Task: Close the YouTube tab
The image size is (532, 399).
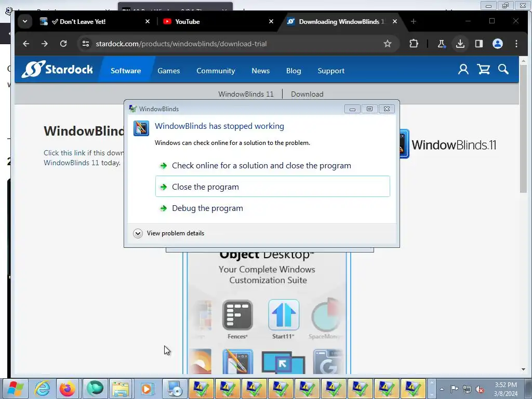Action: pyautogui.click(x=271, y=21)
